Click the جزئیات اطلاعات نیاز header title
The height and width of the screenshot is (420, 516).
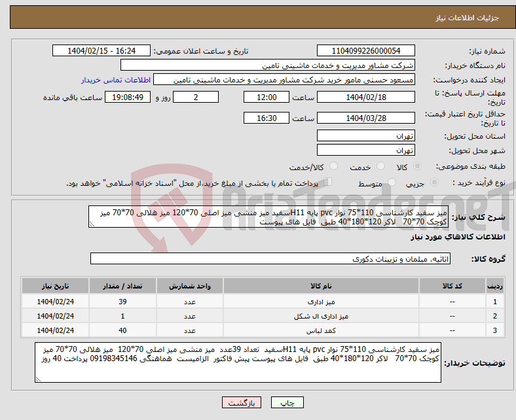[x=468, y=18]
